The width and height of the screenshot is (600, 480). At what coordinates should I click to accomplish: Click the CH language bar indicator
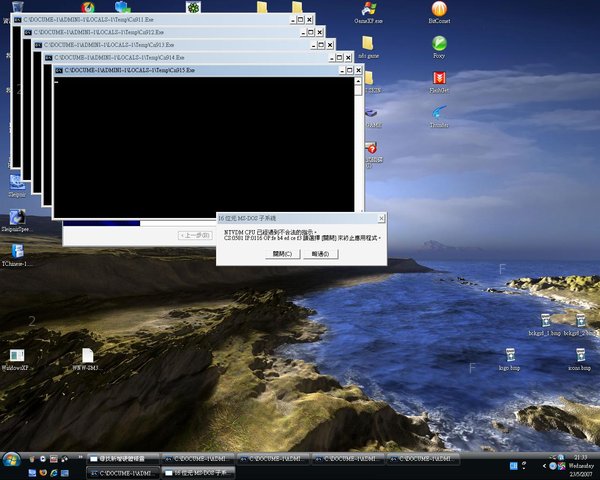pyautogui.click(x=514, y=466)
